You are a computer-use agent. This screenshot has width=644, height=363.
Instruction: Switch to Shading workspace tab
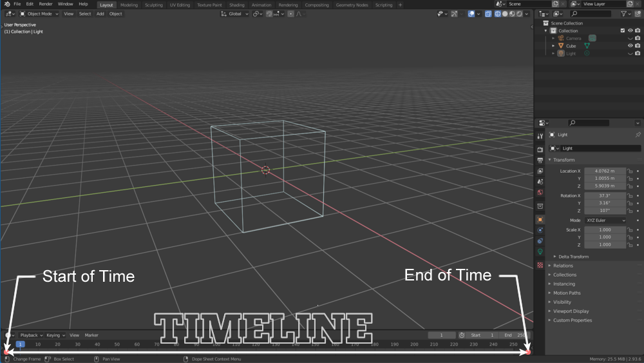236,5
